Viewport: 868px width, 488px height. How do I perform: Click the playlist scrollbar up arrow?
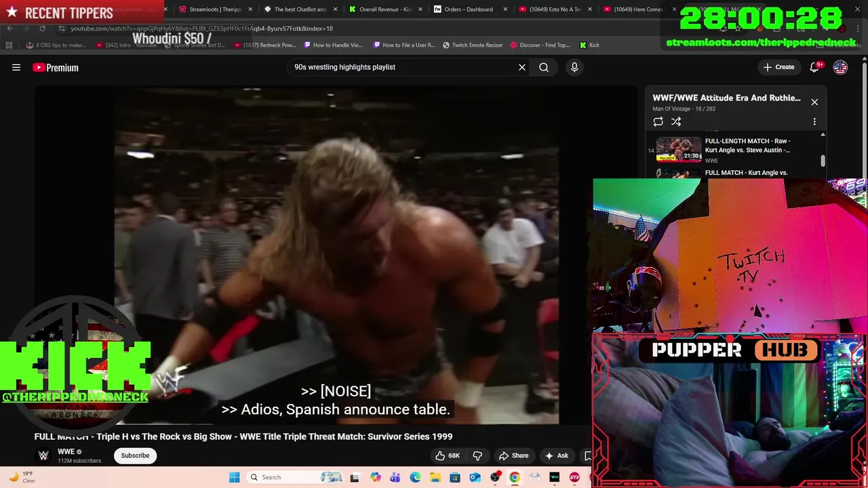point(823,134)
